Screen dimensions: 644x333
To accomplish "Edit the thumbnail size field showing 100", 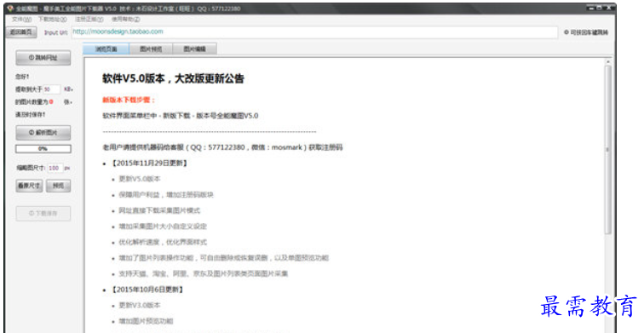I will click(x=55, y=168).
